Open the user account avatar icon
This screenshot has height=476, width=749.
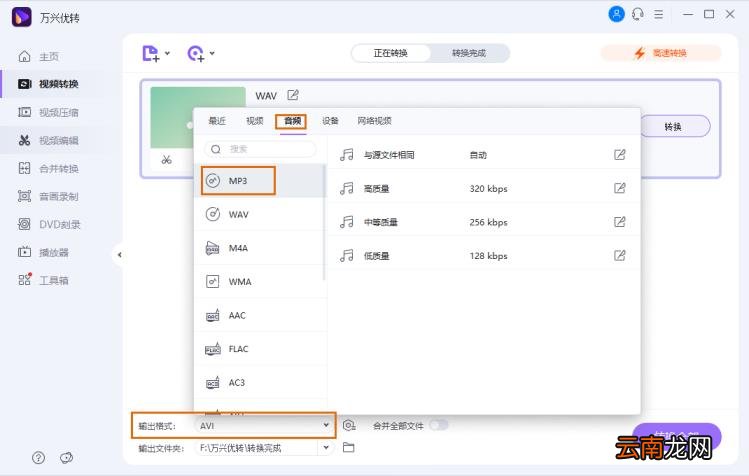point(616,14)
